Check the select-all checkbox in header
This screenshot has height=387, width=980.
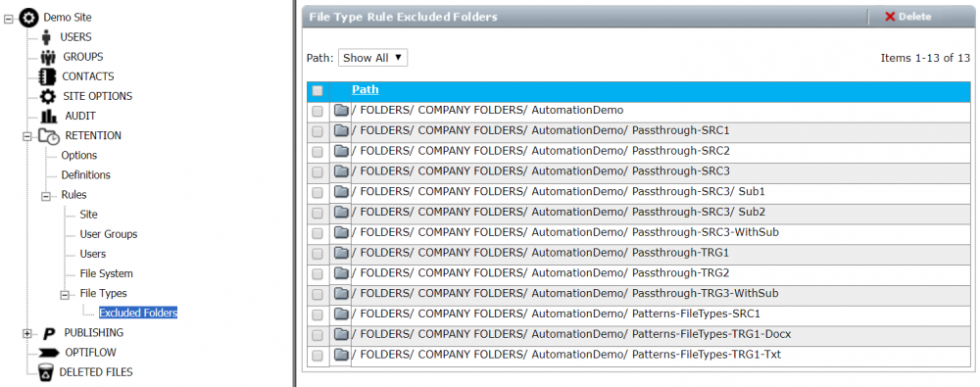318,91
